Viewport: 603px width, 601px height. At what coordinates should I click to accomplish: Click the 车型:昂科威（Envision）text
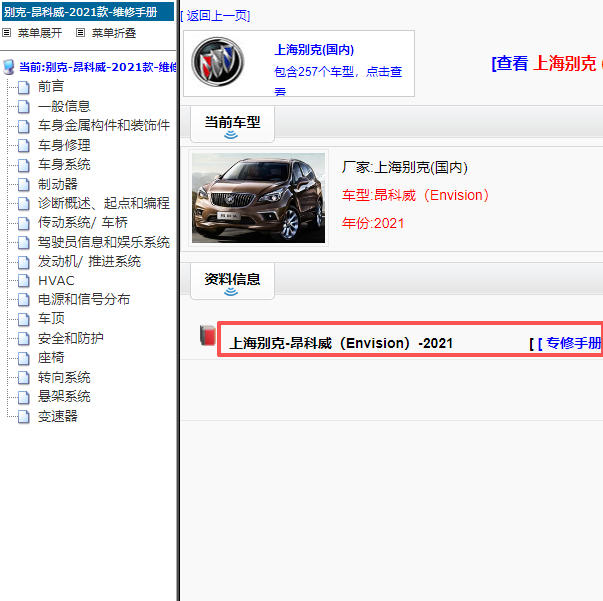pyautogui.click(x=416, y=195)
